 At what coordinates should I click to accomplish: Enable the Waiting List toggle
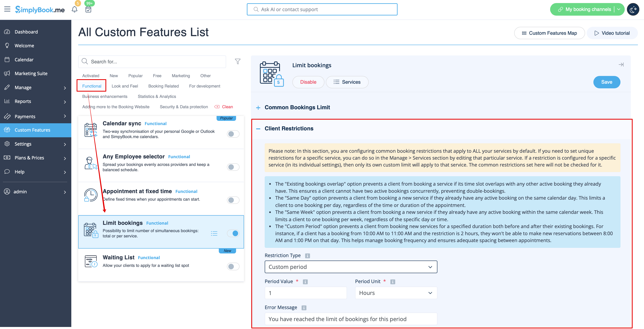(x=233, y=266)
